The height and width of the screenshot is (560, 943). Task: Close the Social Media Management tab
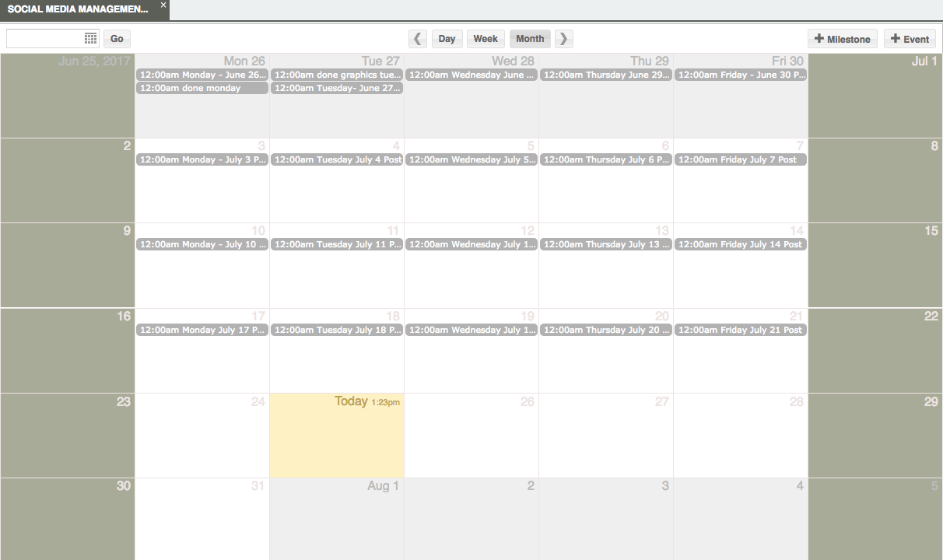click(163, 5)
